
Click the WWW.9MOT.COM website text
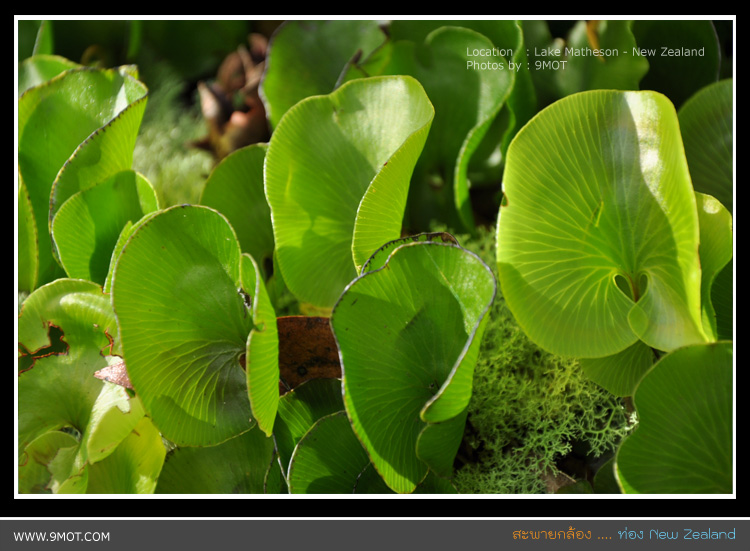(62, 537)
